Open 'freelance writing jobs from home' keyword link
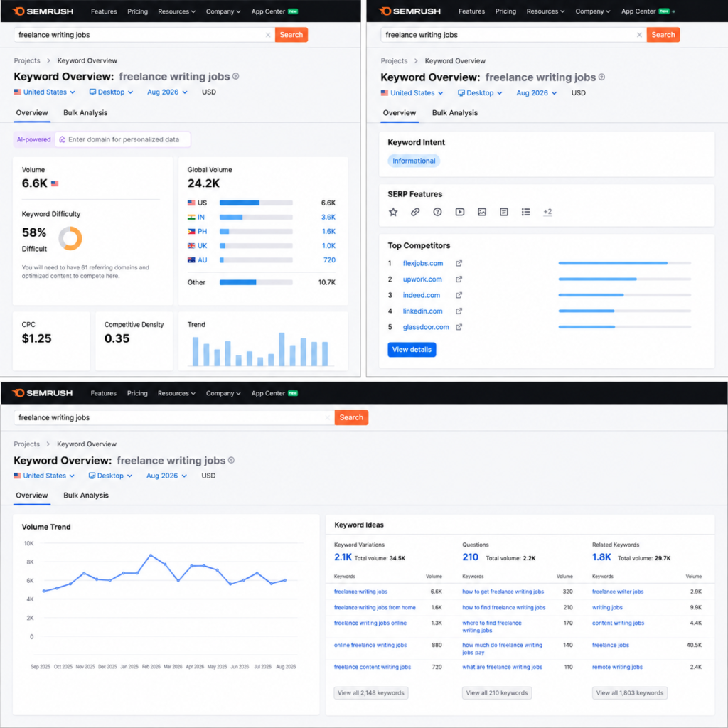 (x=375, y=607)
